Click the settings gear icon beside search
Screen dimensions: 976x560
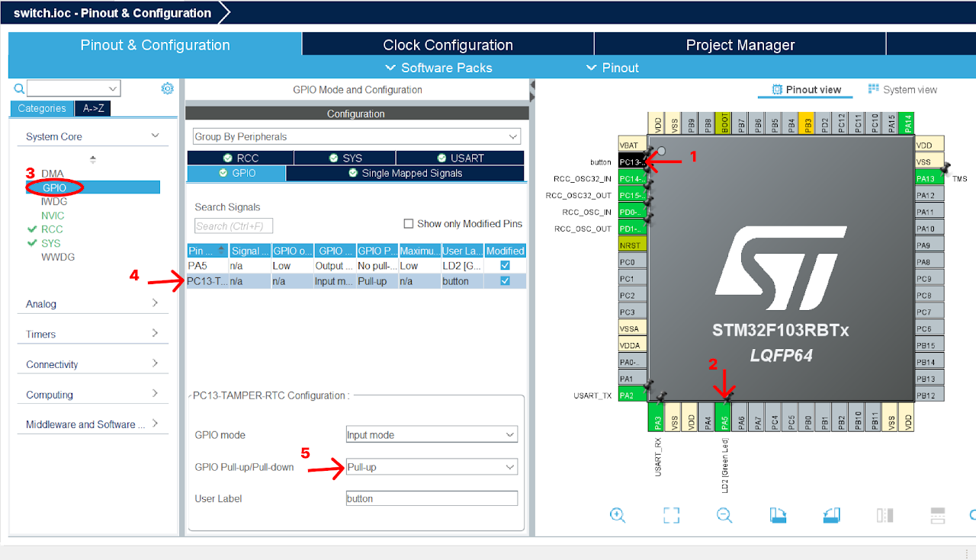tap(167, 88)
